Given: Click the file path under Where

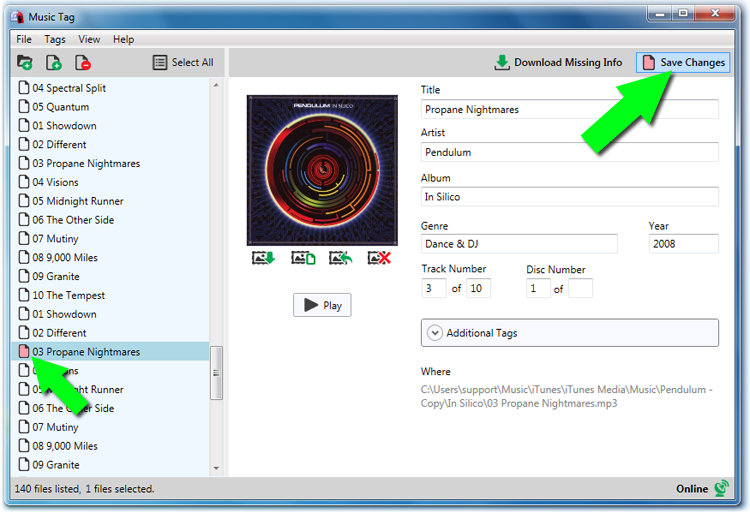Looking at the screenshot, I should [x=567, y=396].
